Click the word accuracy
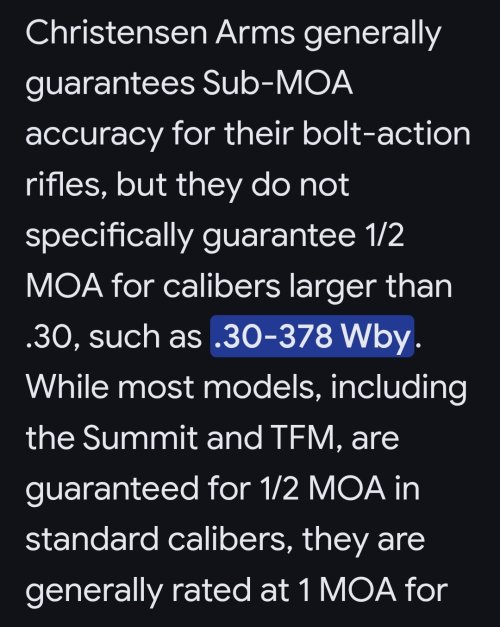 pyautogui.click(x=94, y=136)
